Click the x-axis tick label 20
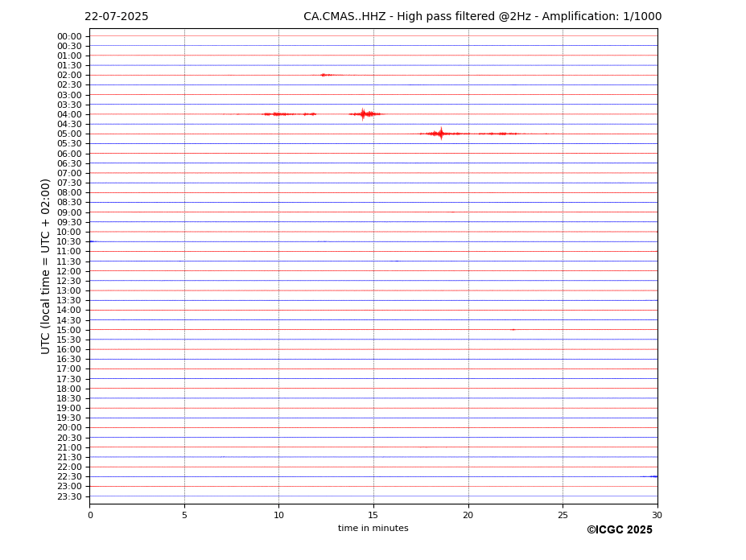 tap(468, 515)
